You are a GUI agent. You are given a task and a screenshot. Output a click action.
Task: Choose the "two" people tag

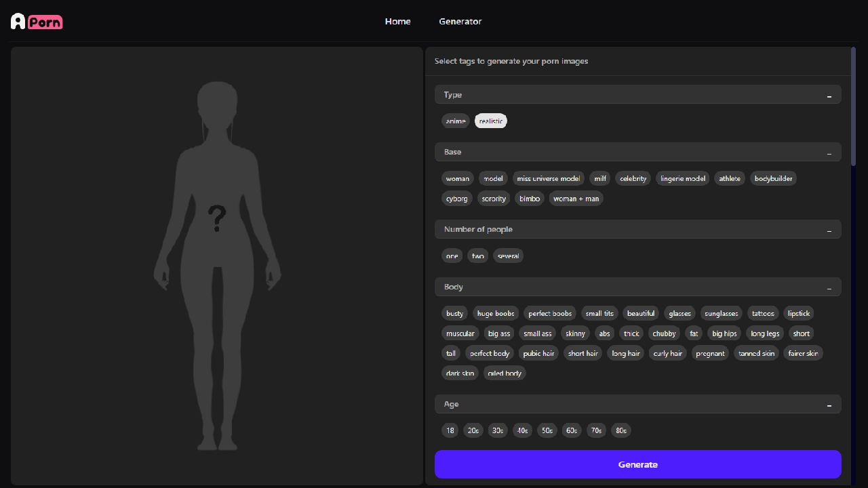478,256
